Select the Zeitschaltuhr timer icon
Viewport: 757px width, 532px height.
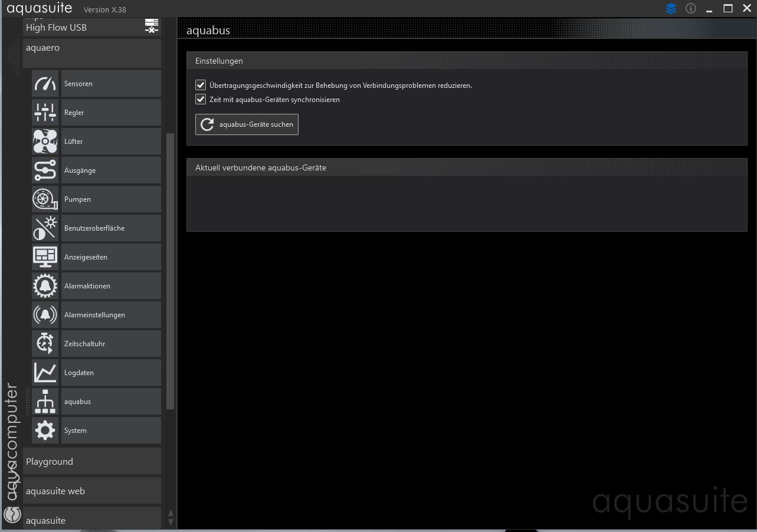pos(45,344)
